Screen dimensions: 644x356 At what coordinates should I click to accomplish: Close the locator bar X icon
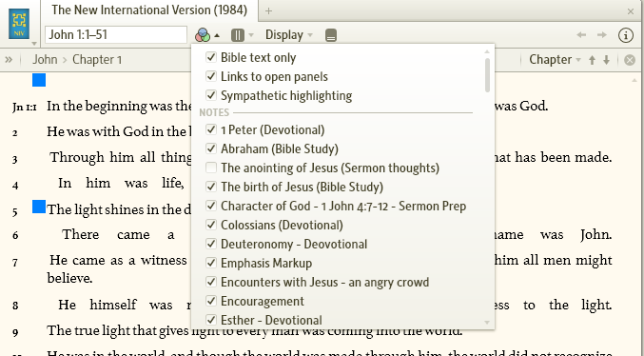point(630,60)
